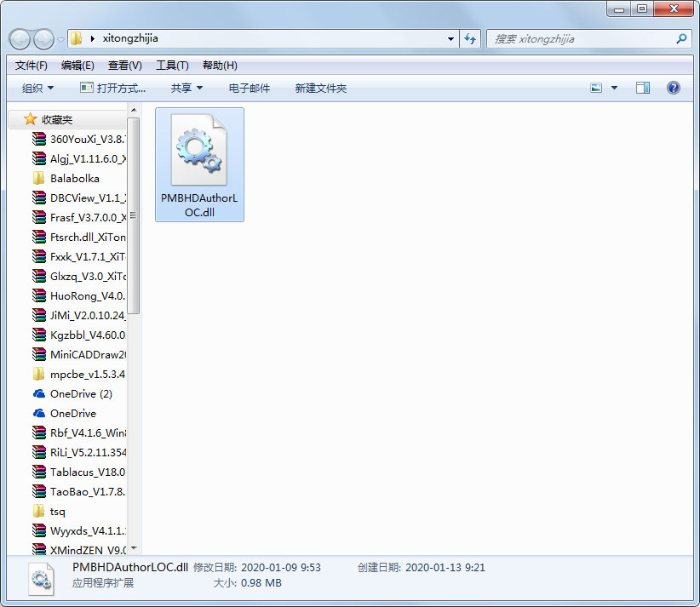
Task: Open the address bar history dropdown
Action: click(450, 39)
